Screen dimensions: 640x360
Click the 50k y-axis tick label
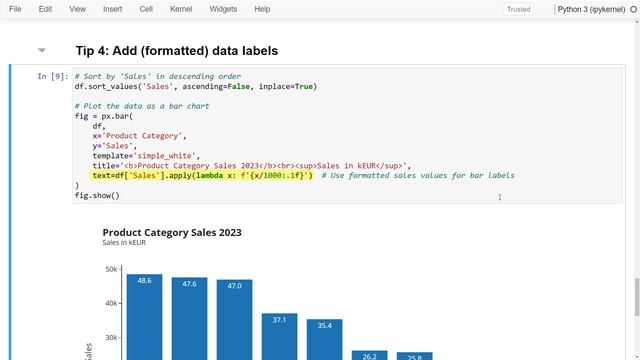tap(111, 269)
